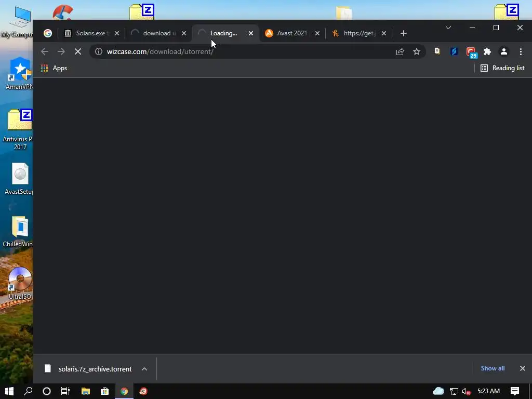
Task: Click the Chrome taskbar icon
Action: click(x=124, y=391)
